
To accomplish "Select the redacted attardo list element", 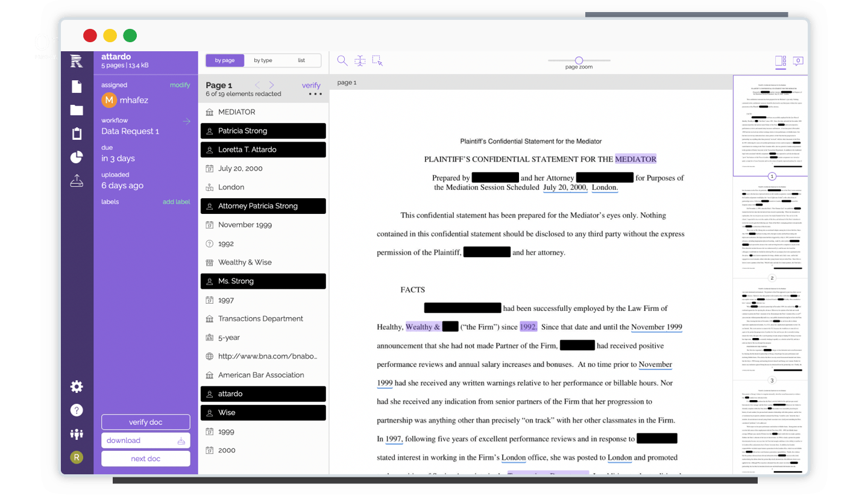I will (263, 394).
